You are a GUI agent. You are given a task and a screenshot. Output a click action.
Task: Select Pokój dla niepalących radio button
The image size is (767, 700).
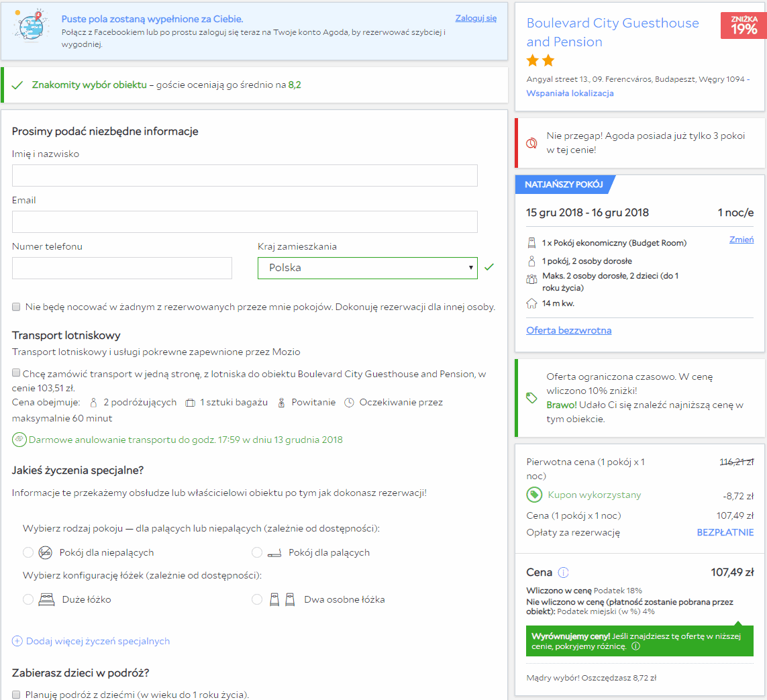[x=28, y=552]
